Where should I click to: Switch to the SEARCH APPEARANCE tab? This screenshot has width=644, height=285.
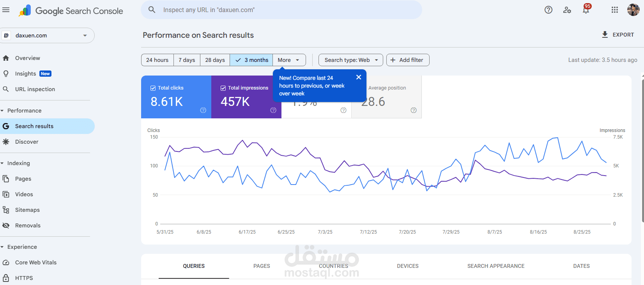pyautogui.click(x=496, y=266)
